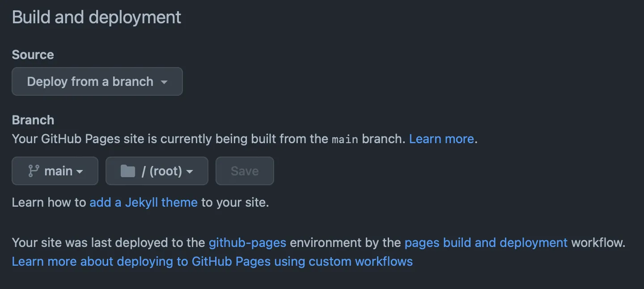Viewport: 644px width, 289px height.
Task: Open the main branch selector dropdown
Action: tap(55, 171)
